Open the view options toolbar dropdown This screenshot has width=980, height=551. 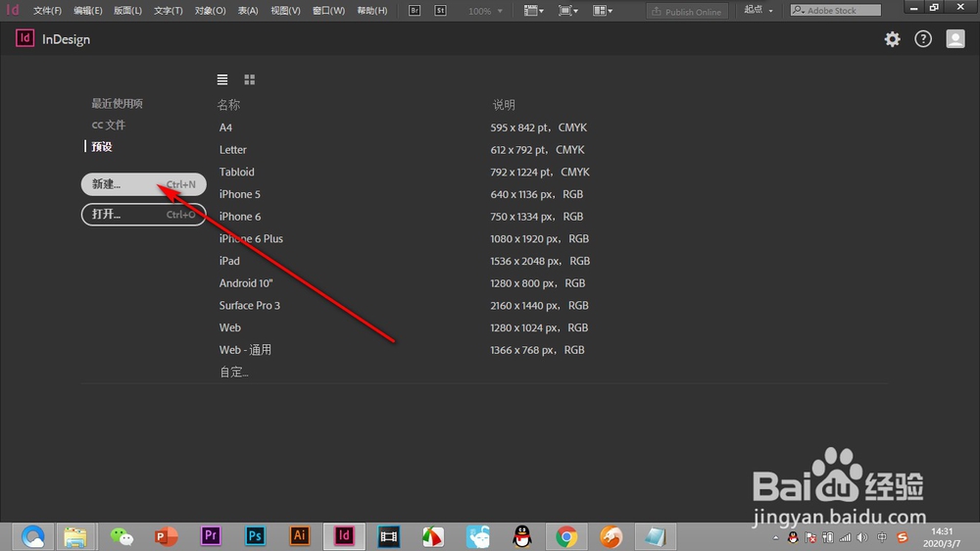[x=533, y=11]
